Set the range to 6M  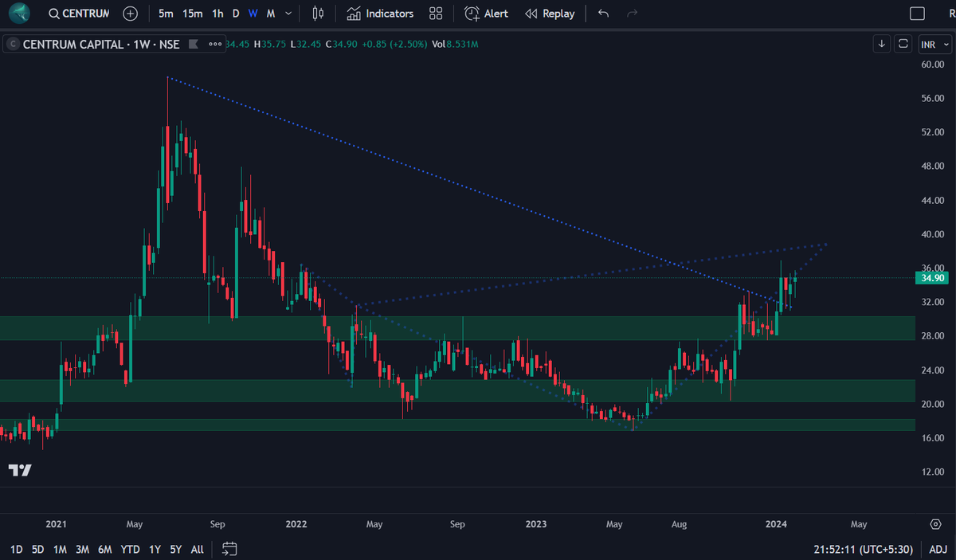tap(105, 549)
